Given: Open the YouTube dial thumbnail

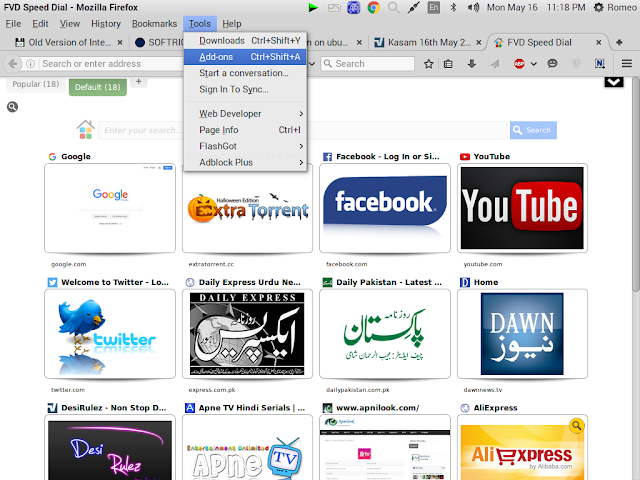Looking at the screenshot, I should [522, 208].
